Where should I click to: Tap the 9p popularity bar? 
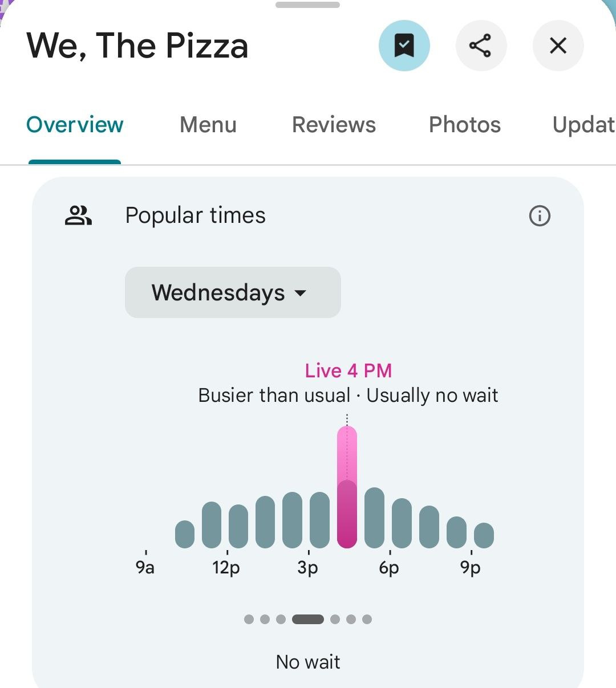point(484,535)
